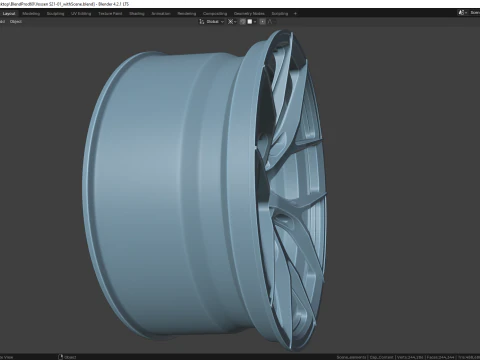Open the snapping options dropdown

[x=252, y=22]
